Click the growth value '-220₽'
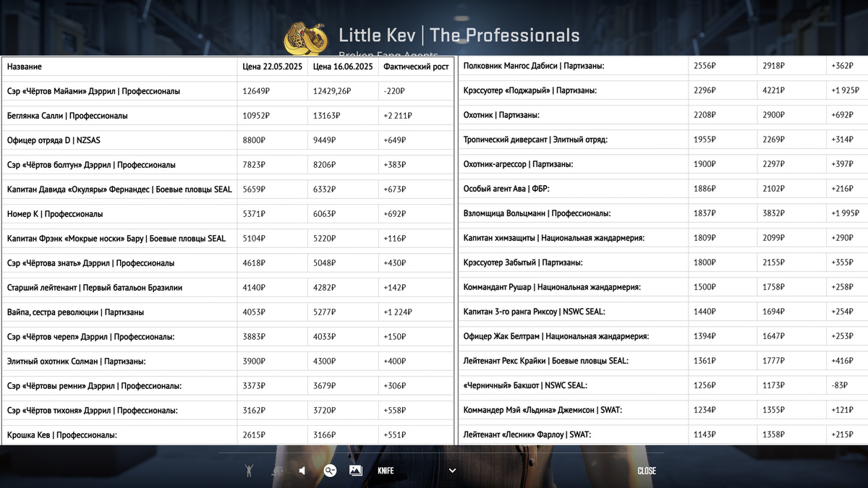The image size is (868, 488). (394, 91)
